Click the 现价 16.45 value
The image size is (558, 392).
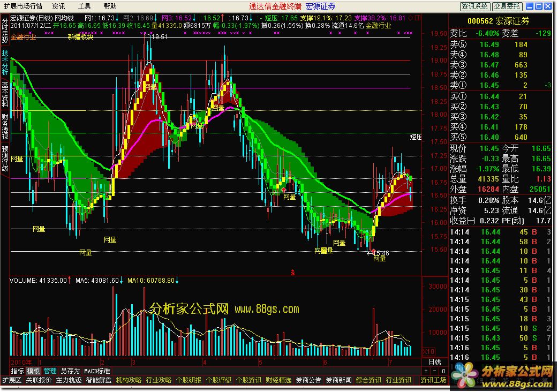pyautogui.click(x=489, y=149)
